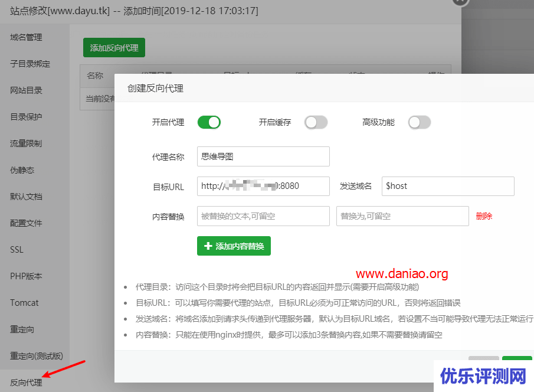Select 重定向 in the sidebar
Image resolution: width=534 pixels, height=392 pixels.
[22, 329]
